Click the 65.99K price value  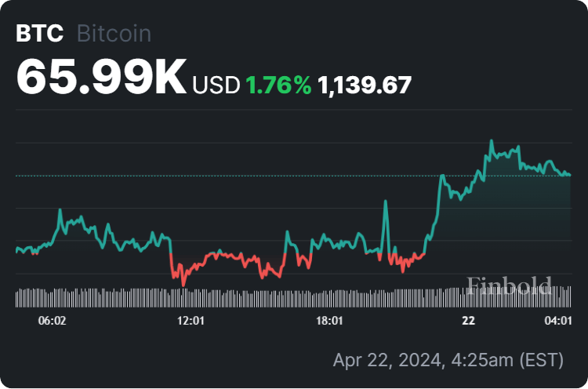coord(101,77)
